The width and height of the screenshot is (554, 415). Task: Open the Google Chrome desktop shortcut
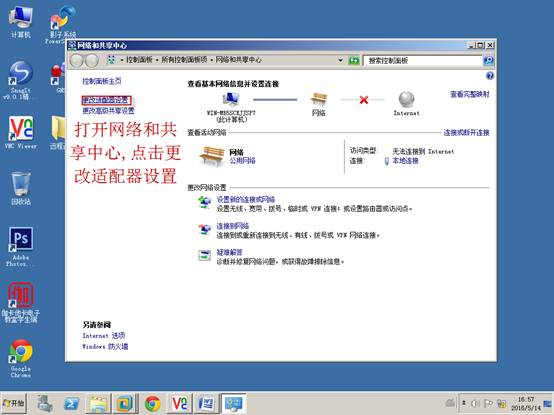(x=20, y=358)
